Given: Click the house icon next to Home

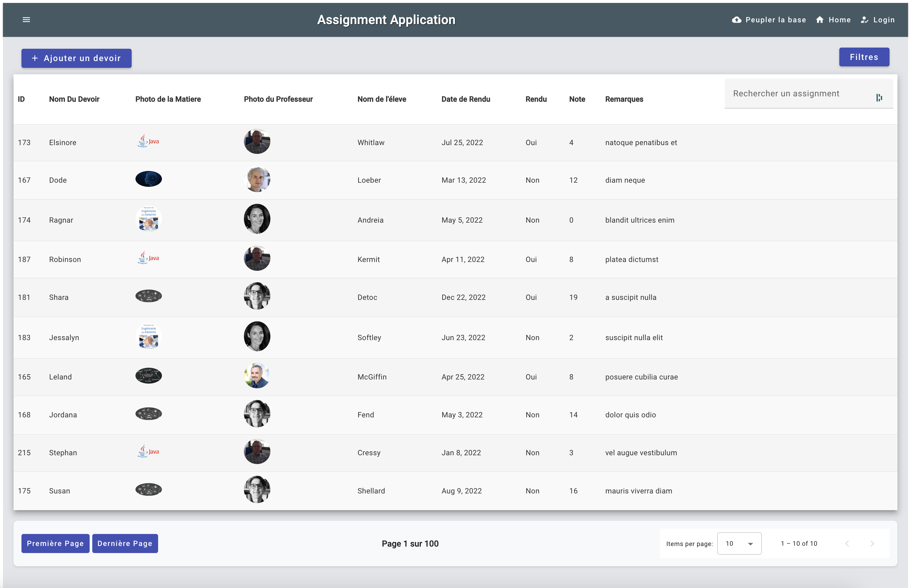Looking at the screenshot, I should [x=820, y=19].
